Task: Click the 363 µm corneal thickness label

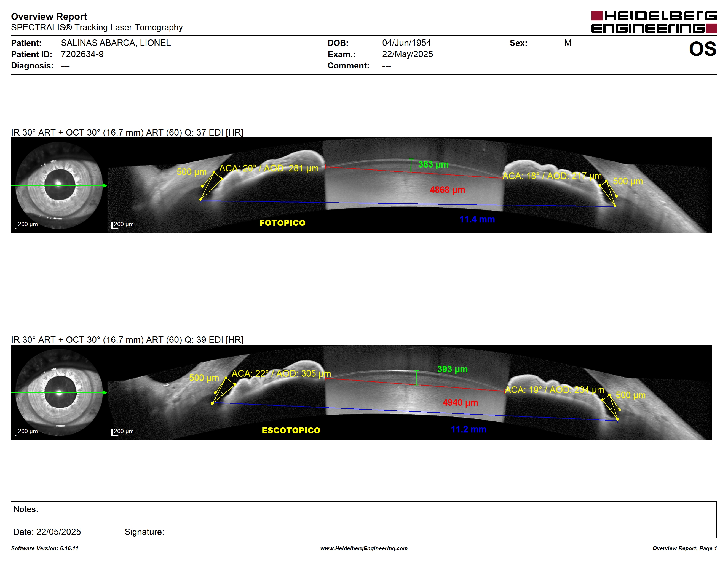Action: tap(433, 164)
